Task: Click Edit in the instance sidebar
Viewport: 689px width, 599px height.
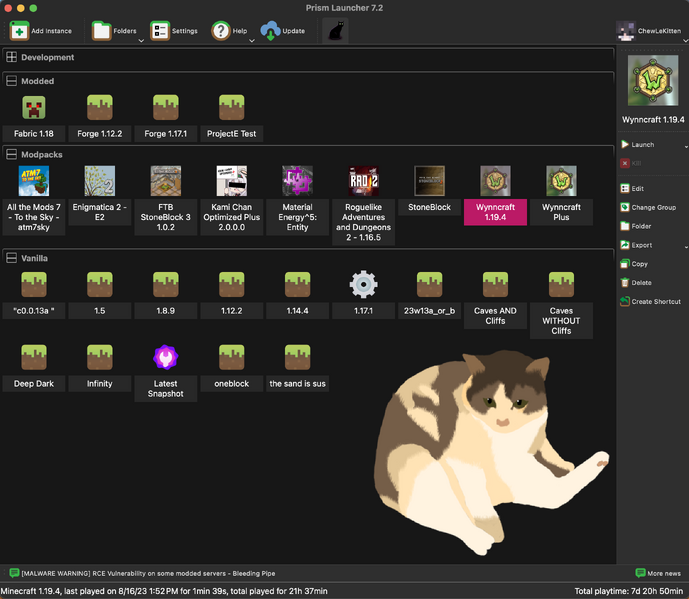Action: click(x=638, y=188)
